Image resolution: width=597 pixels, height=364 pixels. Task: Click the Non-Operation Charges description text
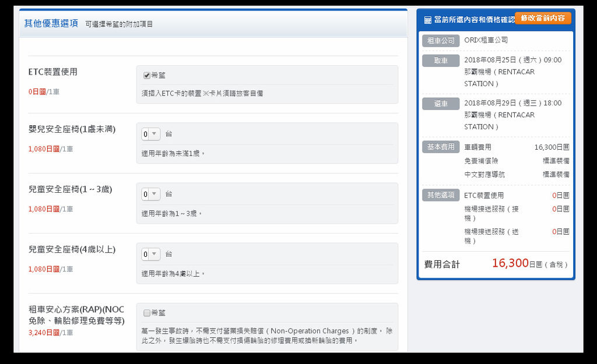coord(267,335)
